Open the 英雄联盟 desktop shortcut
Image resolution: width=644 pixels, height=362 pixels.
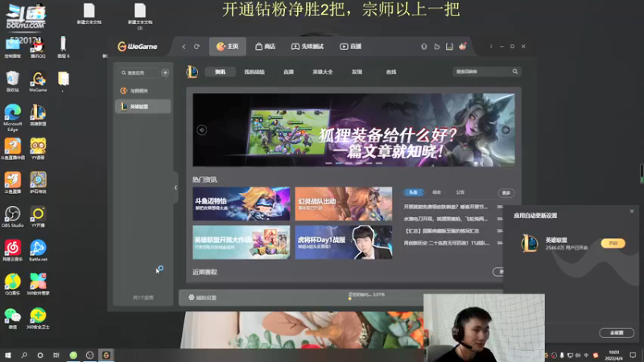click(38, 115)
